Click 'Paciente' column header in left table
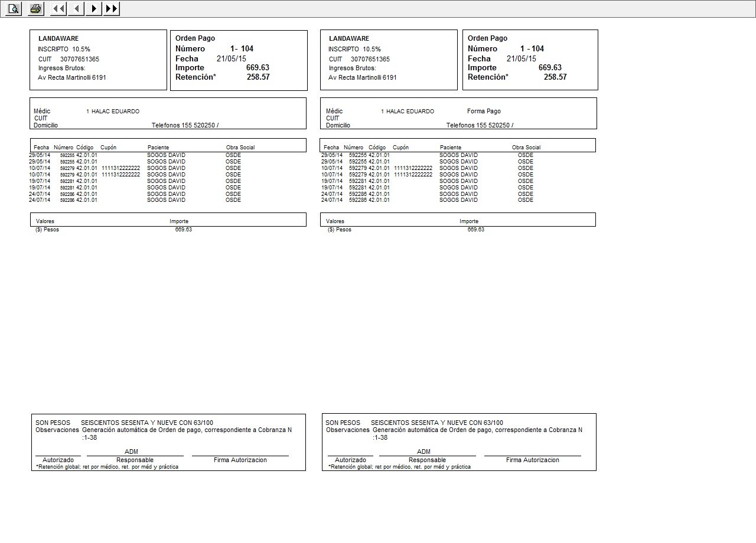The image size is (756, 543). tap(158, 148)
